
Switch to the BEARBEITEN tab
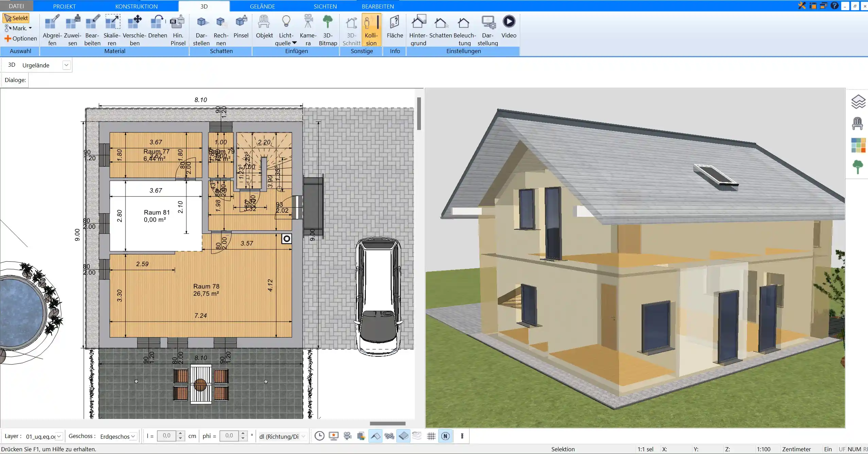pyautogui.click(x=378, y=6)
